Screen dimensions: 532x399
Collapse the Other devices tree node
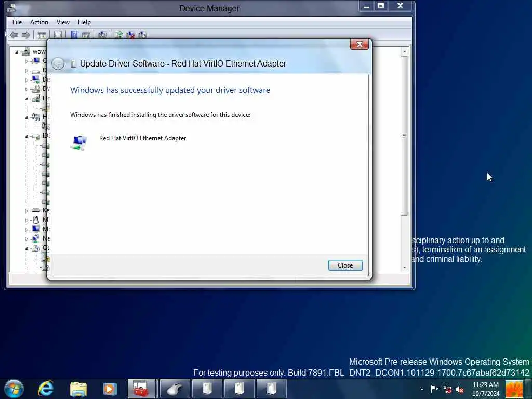pyautogui.click(x=26, y=248)
